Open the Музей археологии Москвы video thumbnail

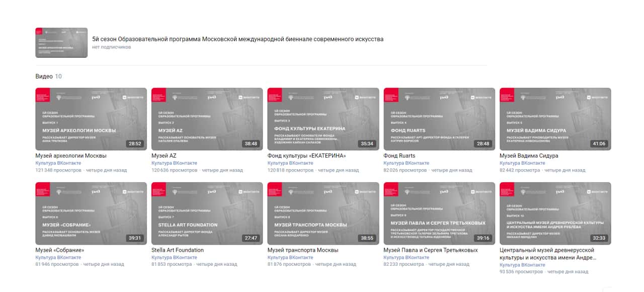(x=91, y=119)
